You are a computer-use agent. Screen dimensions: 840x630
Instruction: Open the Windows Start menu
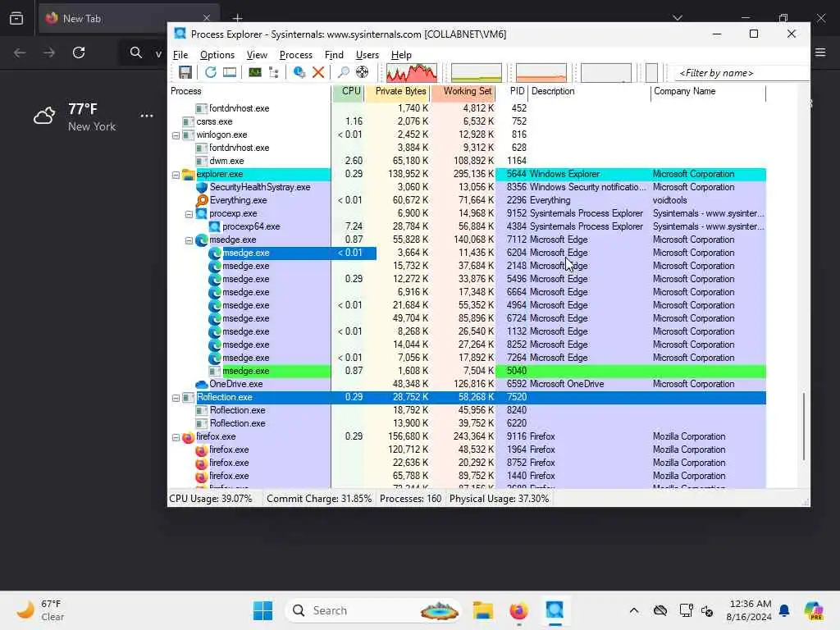(x=262, y=610)
